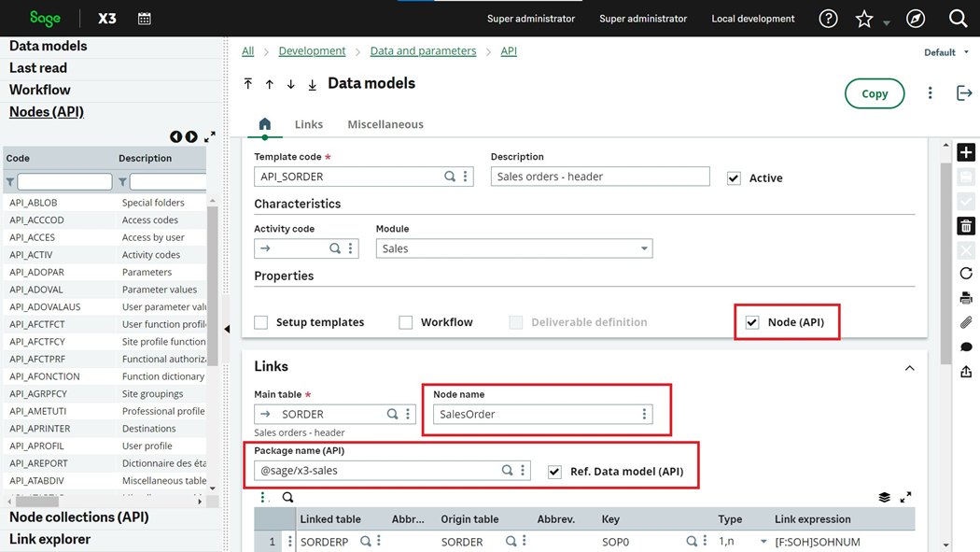Go to next record arrow
Viewport: 980px width, 552px height.
coord(290,84)
